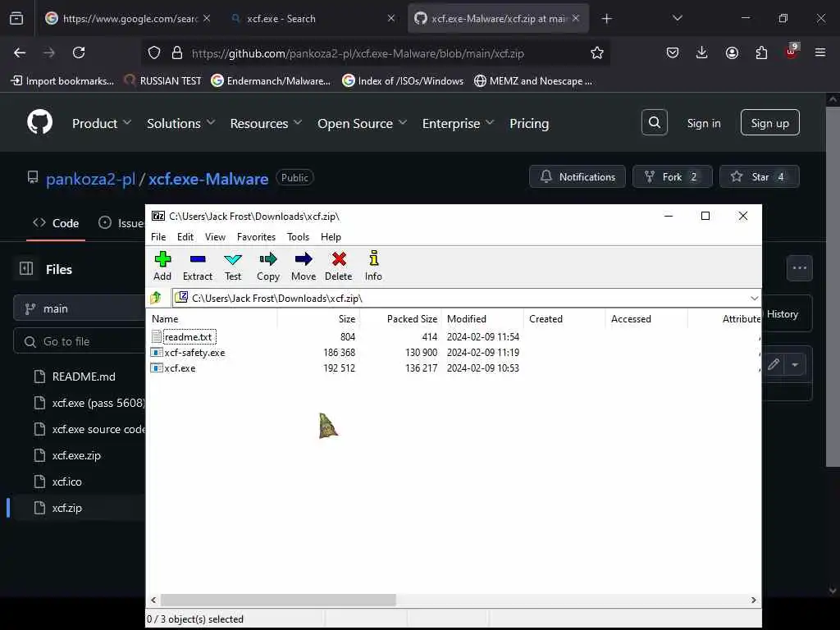Image resolution: width=840 pixels, height=630 pixels.
Task: Open xcf.ico in file tree
Action: point(67,482)
